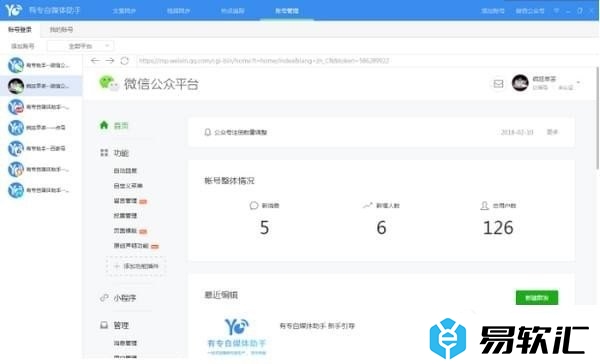Click the 微信公众平台 title text
The image size is (600, 364).
tap(161, 84)
